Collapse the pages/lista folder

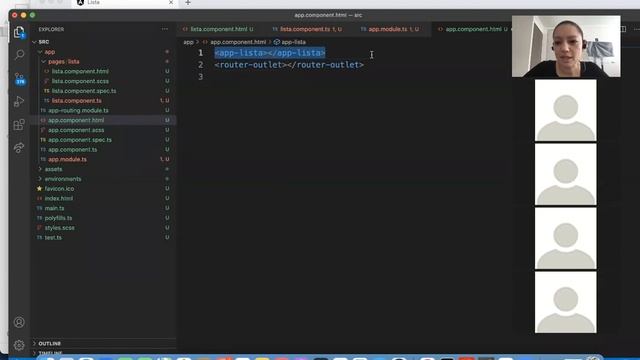coord(44,62)
